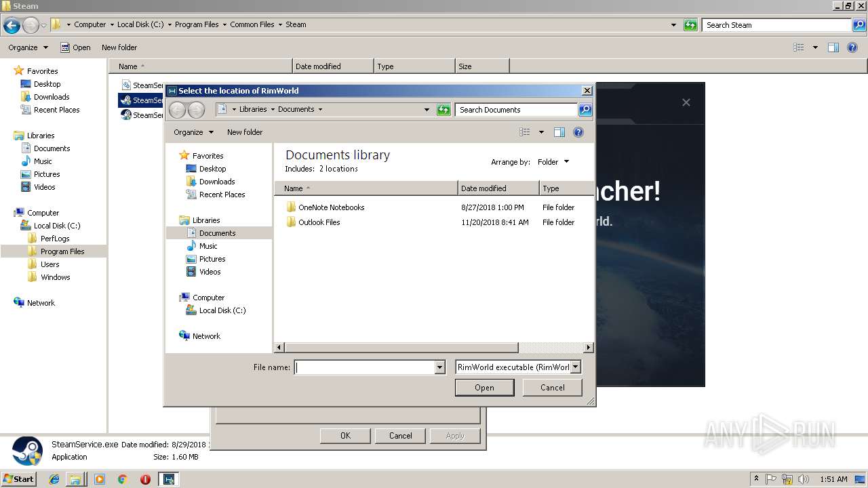Open the Start menu
The image size is (868, 488).
pos(18,479)
